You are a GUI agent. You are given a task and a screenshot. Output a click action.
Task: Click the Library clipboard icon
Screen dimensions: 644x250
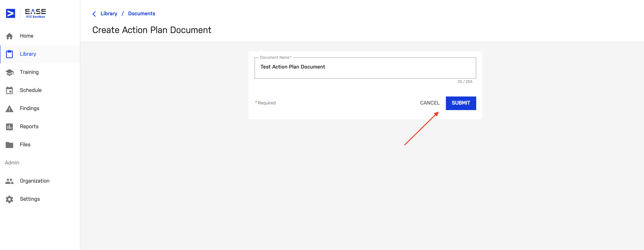pyautogui.click(x=9, y=54)
